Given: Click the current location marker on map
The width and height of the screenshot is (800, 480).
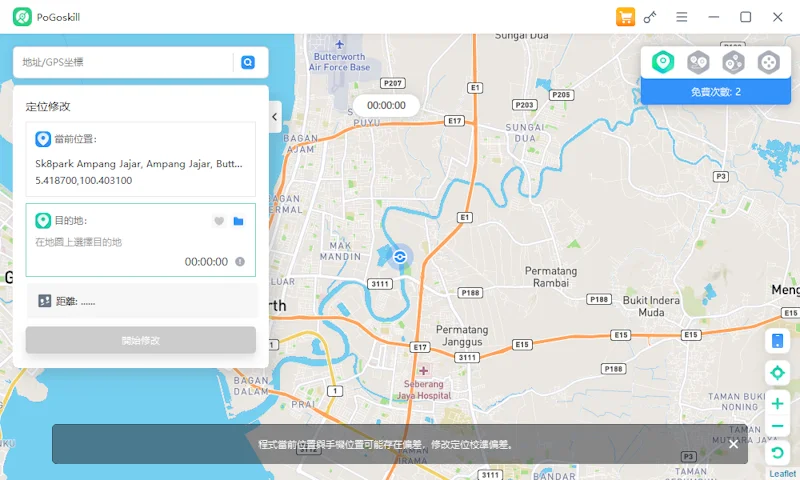Looking at the screenshot, I should tap(400, 257).
